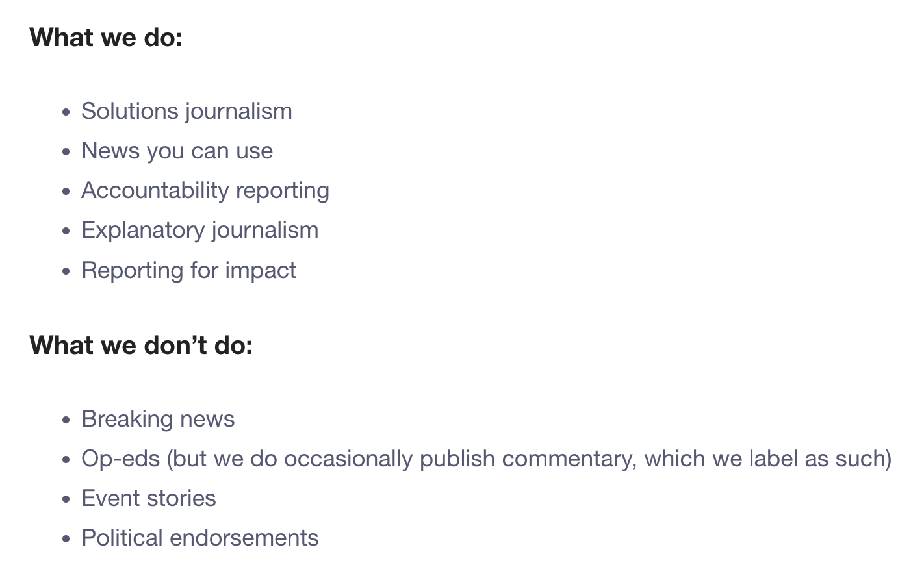Click the bullet point before "Breaking news"
Viewport: 924px width, 578px height.
pyautogui.click(x=66, y=420)
